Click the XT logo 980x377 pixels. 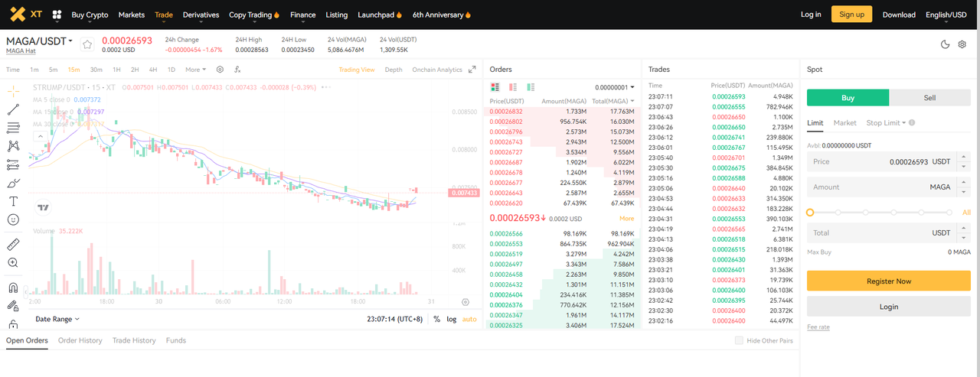point(26,14)
